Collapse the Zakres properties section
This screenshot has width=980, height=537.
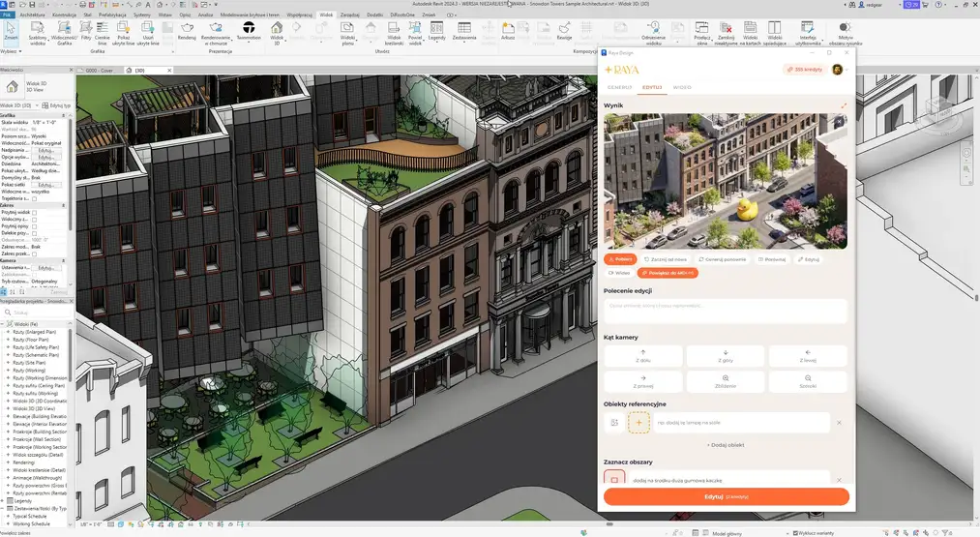(63, 205)
